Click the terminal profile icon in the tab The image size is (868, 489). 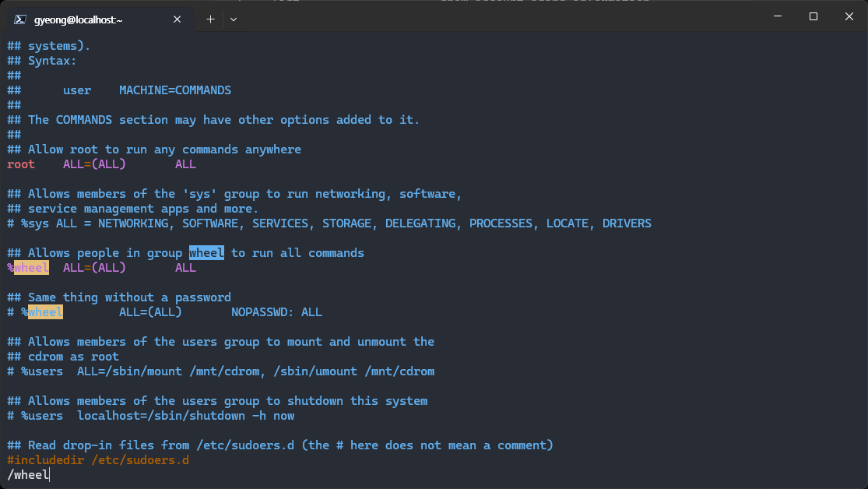[20, 19]
